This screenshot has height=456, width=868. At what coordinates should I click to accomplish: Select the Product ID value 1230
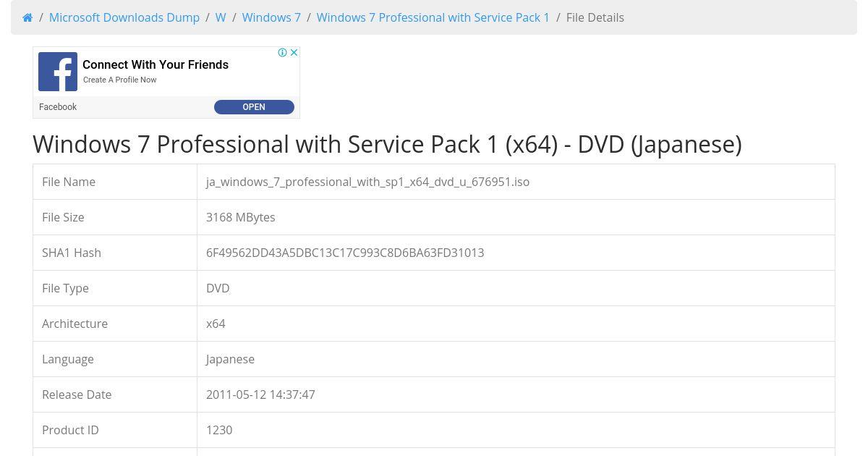(219, 430)
